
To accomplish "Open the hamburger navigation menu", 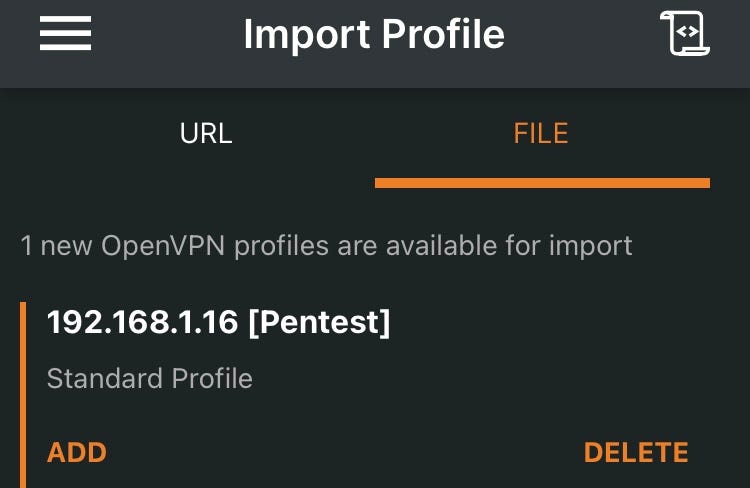I will pyautogui.click(x=66, y=33).
